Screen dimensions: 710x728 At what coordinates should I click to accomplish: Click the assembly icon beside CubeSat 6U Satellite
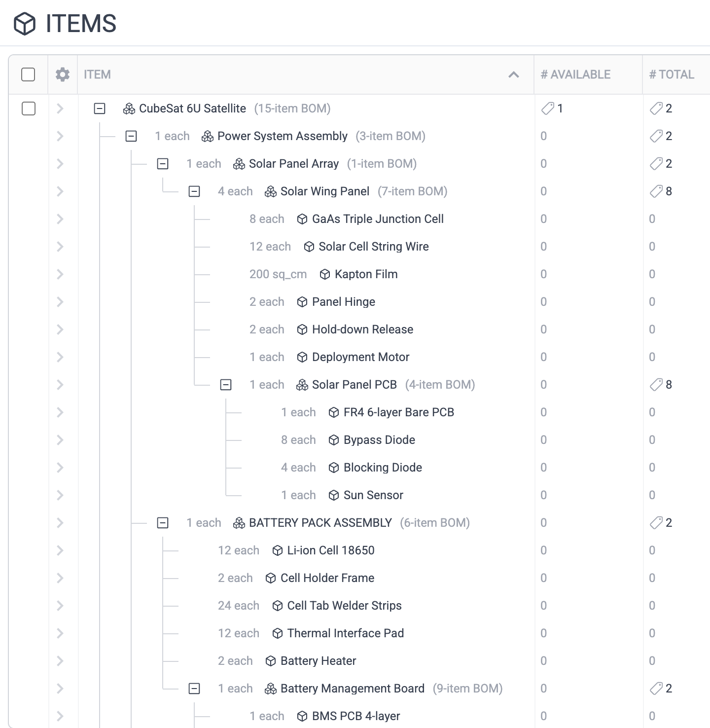[129, 109]
